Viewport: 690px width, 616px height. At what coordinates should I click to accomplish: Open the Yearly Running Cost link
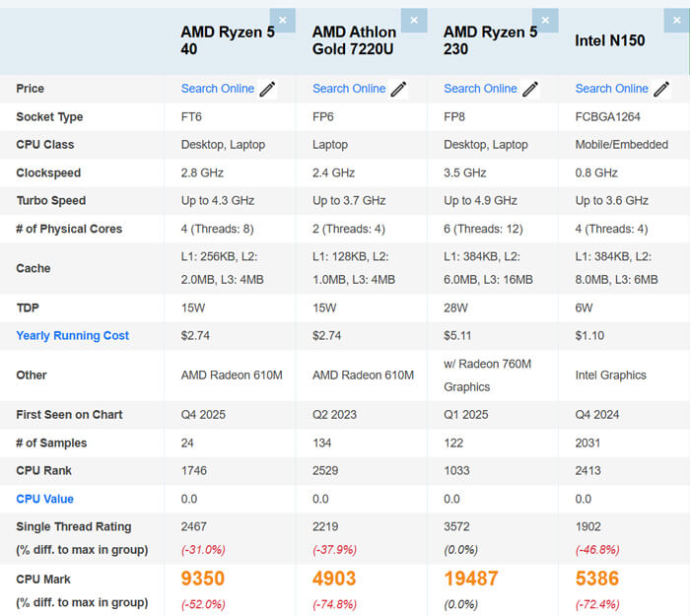coord(73,336)
